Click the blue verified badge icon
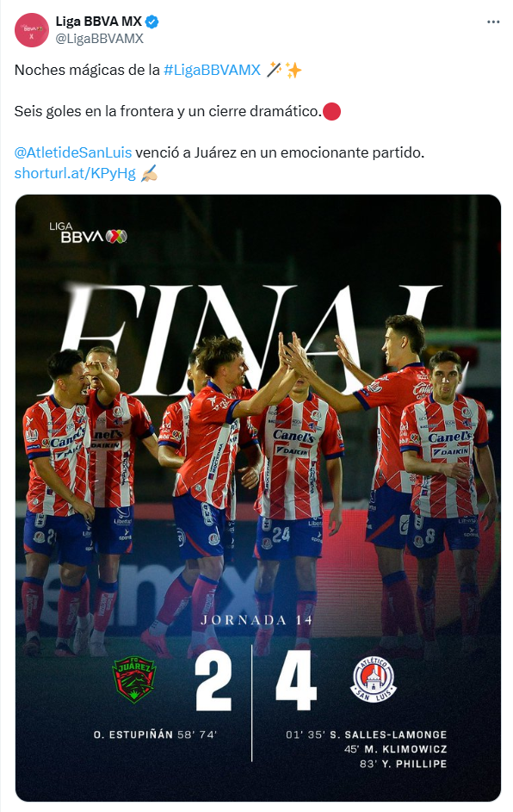This screenshot has height=812, width=513. pyautogui.click(x=151, y=22)
